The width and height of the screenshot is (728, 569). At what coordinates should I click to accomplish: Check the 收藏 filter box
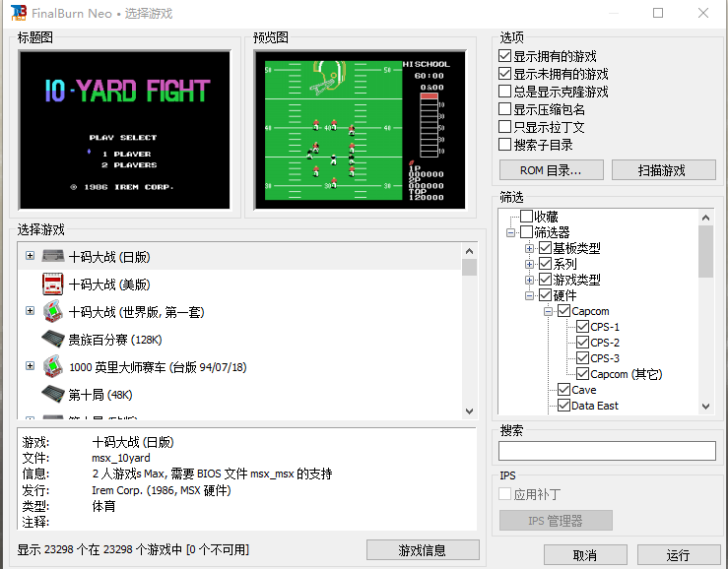pyautogui.click(x=526, y=217)
